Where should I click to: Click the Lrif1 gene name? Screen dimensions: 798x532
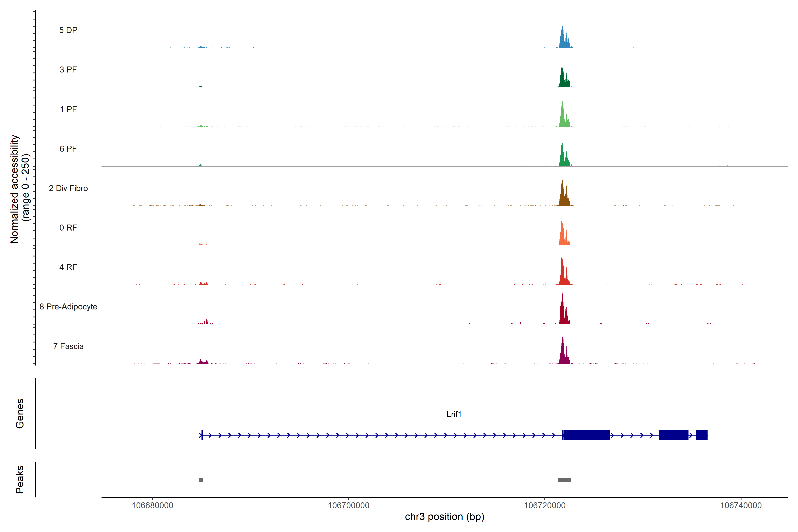pos(454,414)
